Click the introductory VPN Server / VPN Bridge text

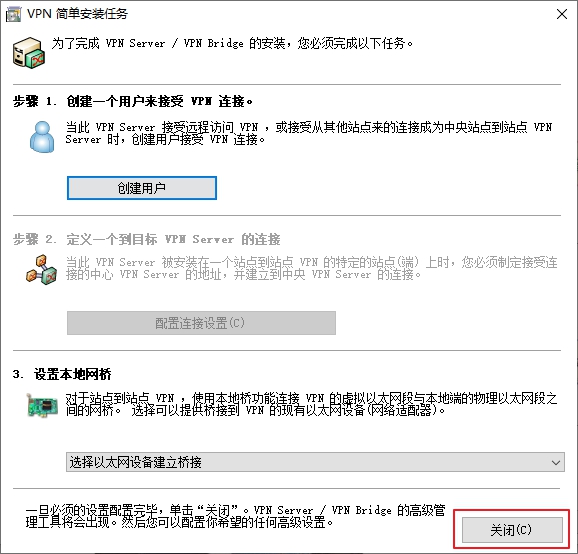coord(232,43)
